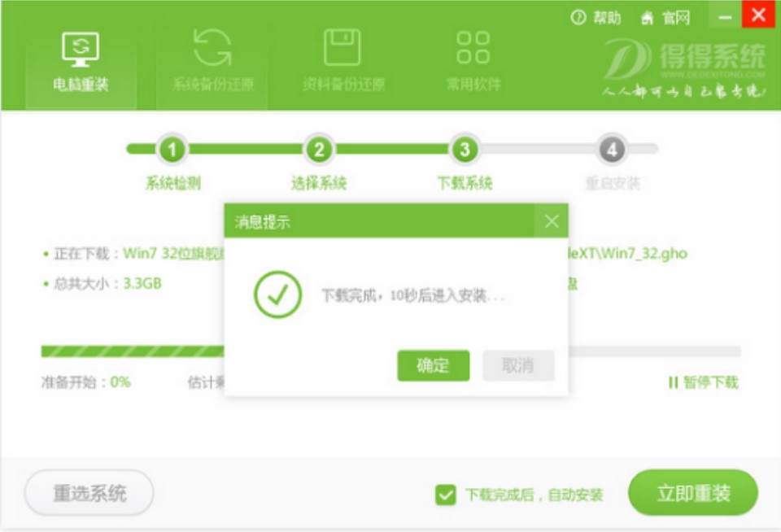Click the house icon beside 官网
781x532 pixels.
coord(647,19)
